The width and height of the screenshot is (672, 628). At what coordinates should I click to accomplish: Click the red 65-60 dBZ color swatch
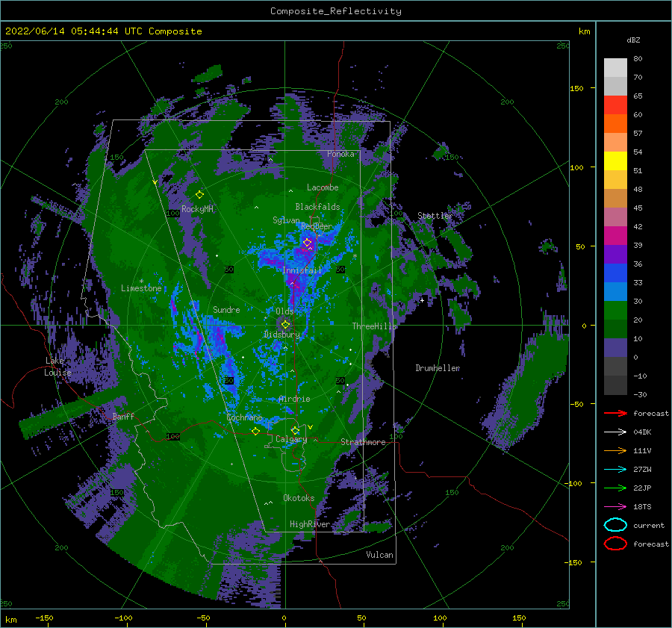point(615,105)
